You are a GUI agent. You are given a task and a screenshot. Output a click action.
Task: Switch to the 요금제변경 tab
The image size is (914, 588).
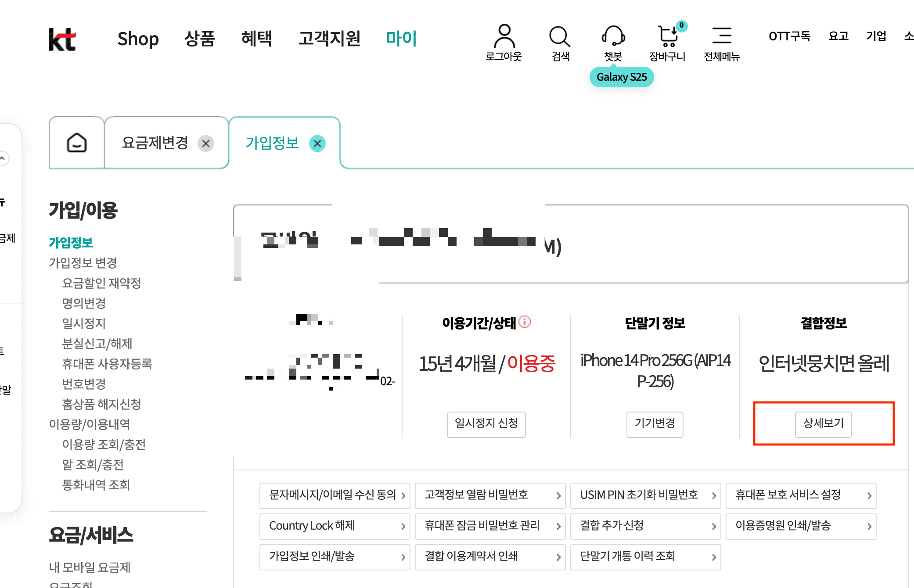(155, 143)
